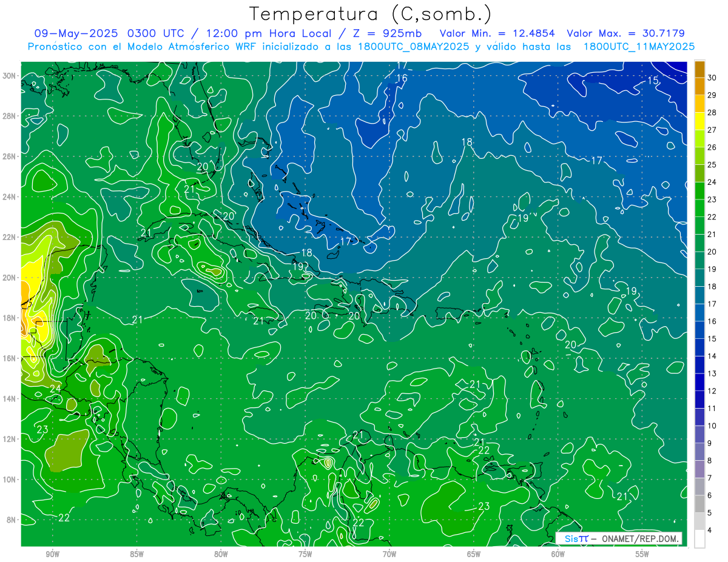Select the date text "09-May-2025"
Image resolution: width=728 pixels, height=562 pixels.
click(x=75, y=33)
